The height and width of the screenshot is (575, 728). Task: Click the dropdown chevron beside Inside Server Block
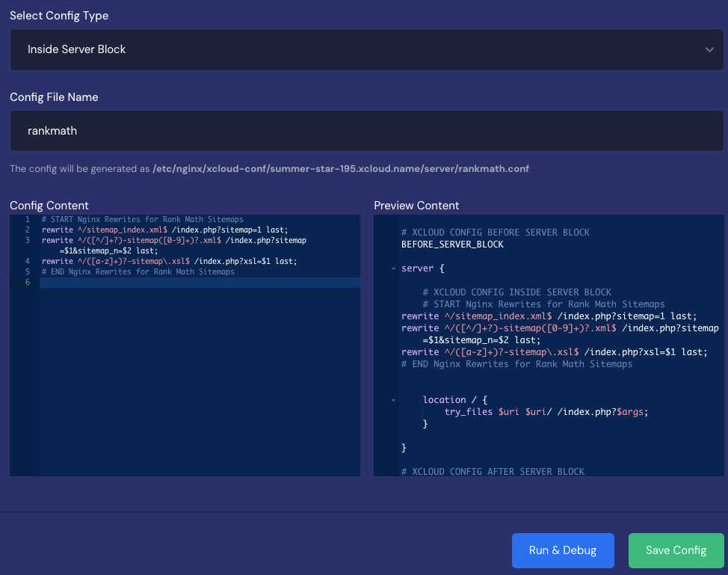[x=709, y=49]
